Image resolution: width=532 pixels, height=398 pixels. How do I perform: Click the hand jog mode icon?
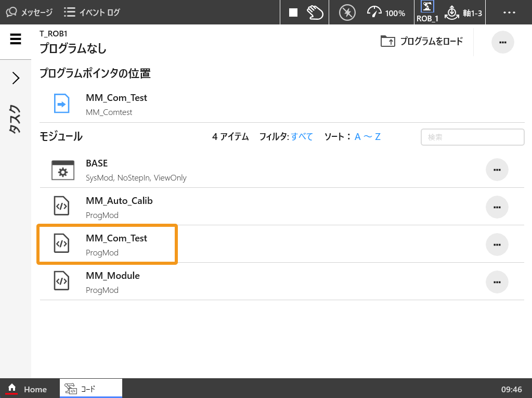[x=315, y=12]
